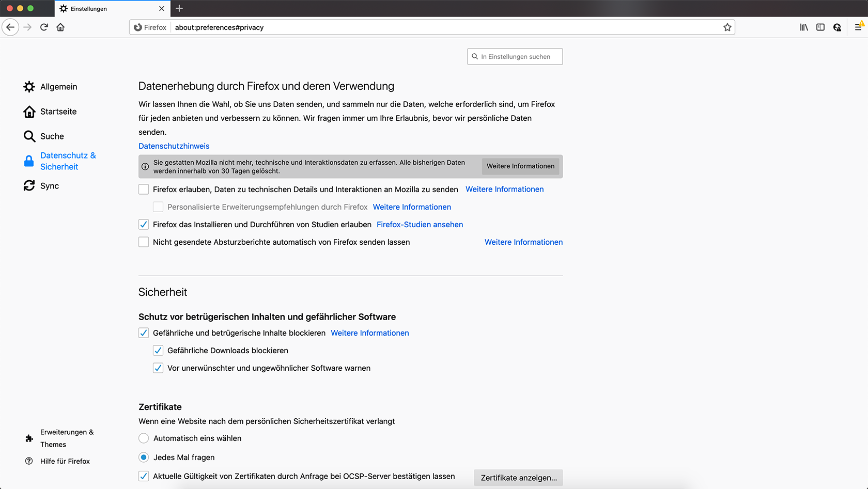
Task: Focus the In Einstellungen suchen field
Action: pos(515,57)
